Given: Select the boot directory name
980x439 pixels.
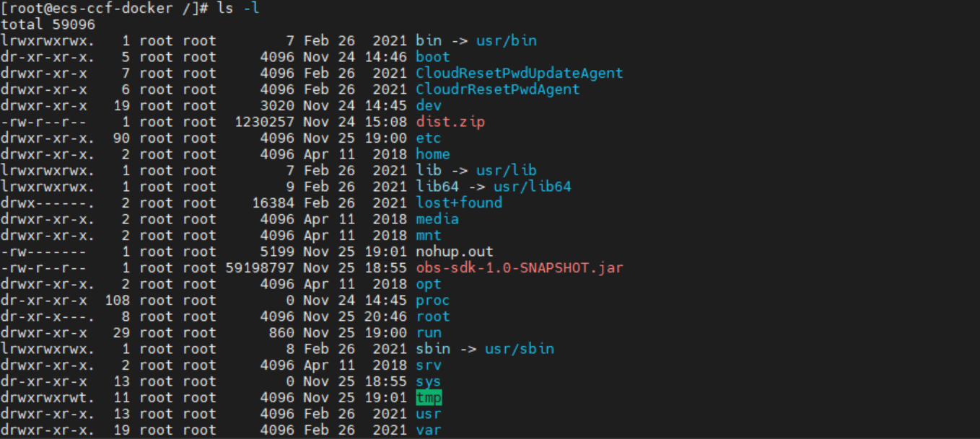Looking at the screenshot, I should [x=433, y=57].
